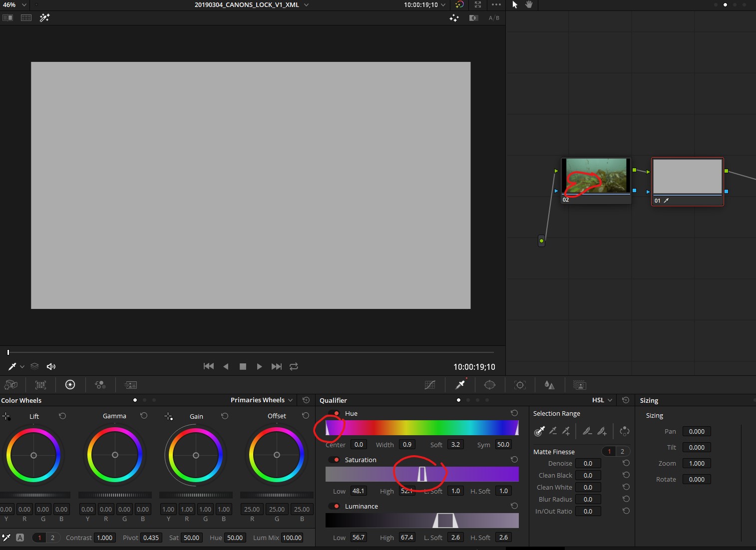Screen dimensions: 756x550
Task: Reset the Denoise value
Action: 626,463
